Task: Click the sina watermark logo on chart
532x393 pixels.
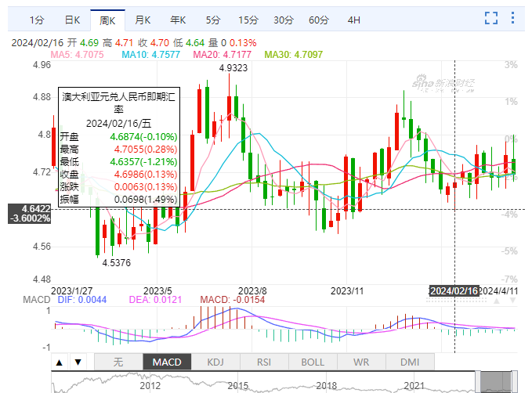Action: (440, 81)
